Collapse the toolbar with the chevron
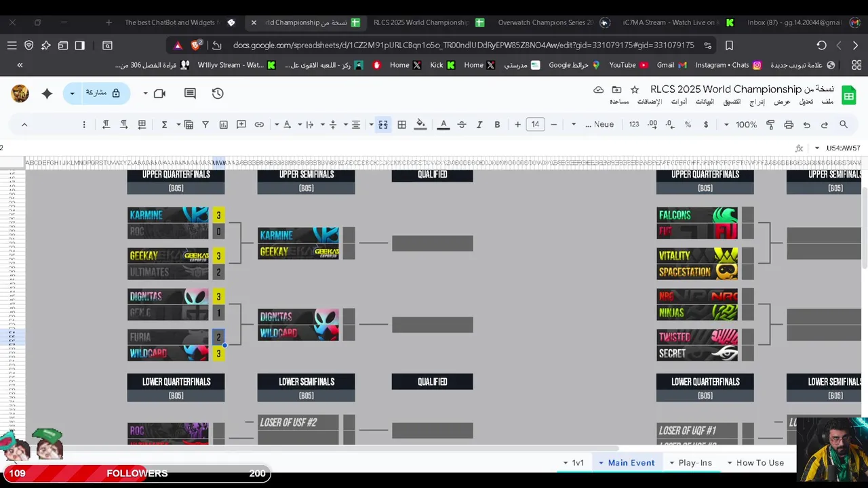Image resolution: width=868 pixels, height=488 pixels. pos(24,125)
